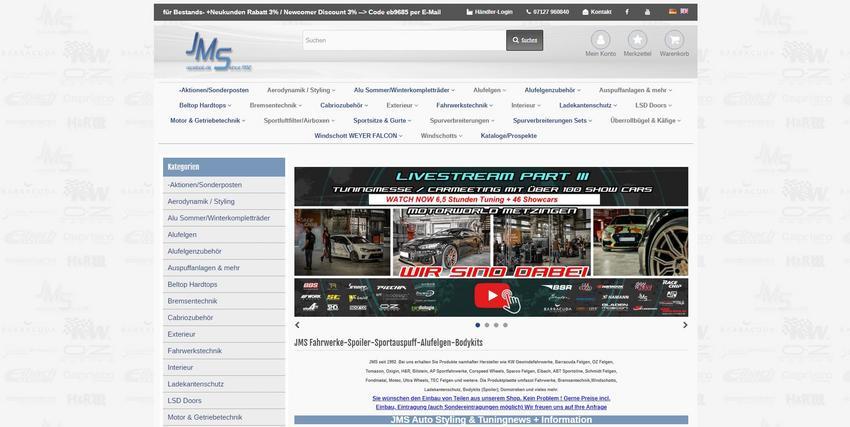The image size is (850, 427).
Task: Open Exterieur in sidebar categories
Action: pyautogui.click(x=224, y=334)
